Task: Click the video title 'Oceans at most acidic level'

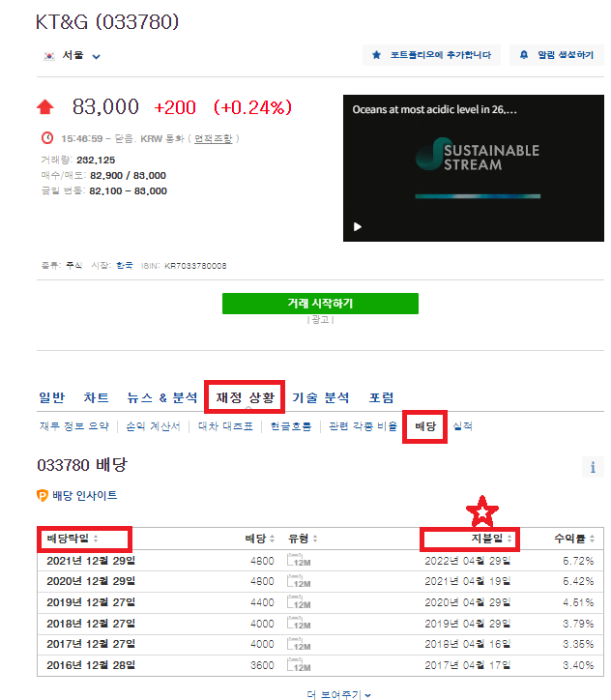Action: tap(435, 109)
